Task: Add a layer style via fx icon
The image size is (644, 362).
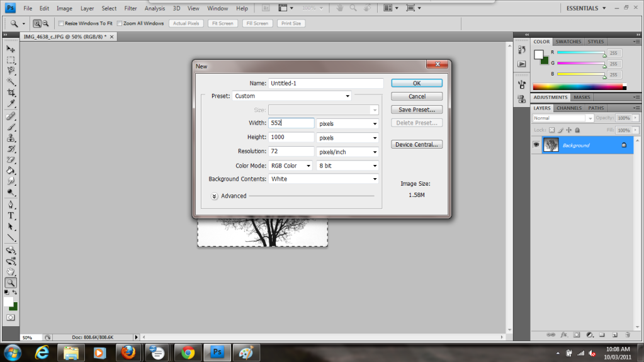Action: click(x=564, y=335)
